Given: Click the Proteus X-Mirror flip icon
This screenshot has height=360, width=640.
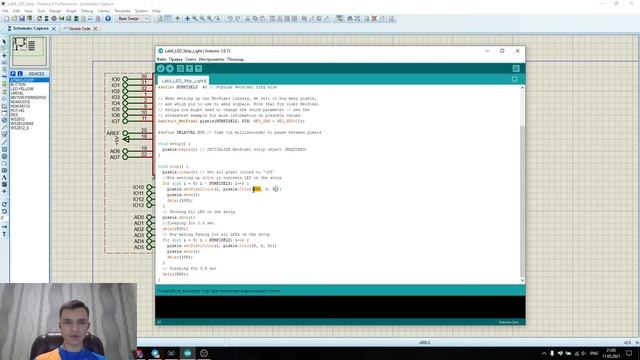Looking at the screenshot, I should [x=4, y=227].
